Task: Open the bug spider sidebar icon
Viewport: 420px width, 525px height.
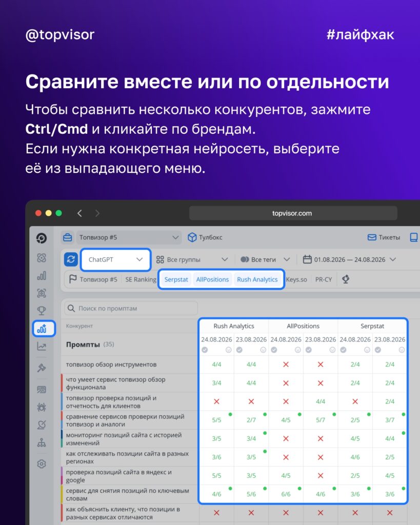Action: 42,407
